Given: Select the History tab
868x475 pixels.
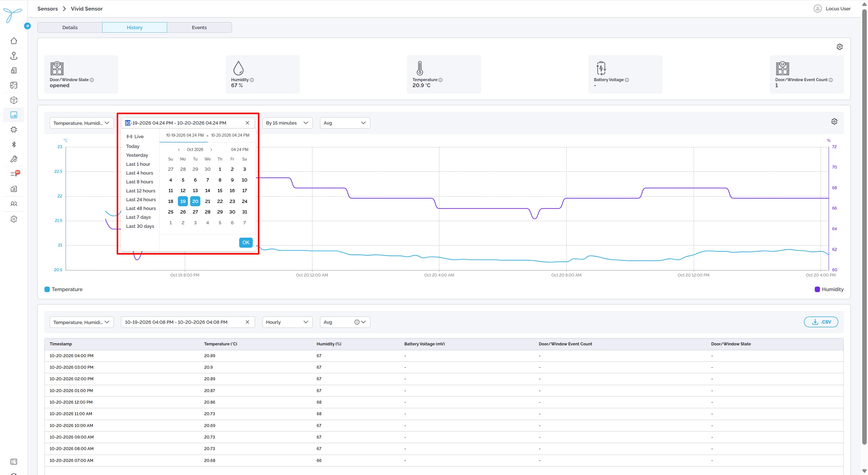Looking at the screenshot, I should (x=134, y=28).
